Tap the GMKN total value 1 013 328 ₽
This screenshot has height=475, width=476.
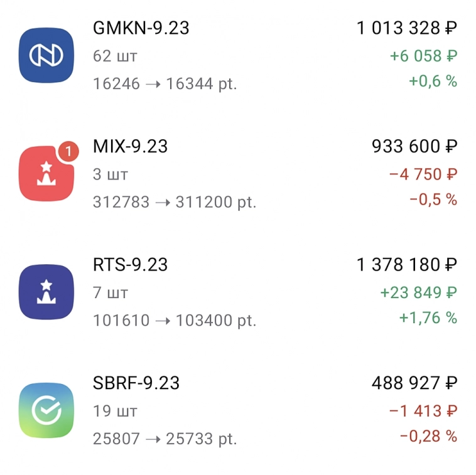pyautogui.click(x=406, y=28)
